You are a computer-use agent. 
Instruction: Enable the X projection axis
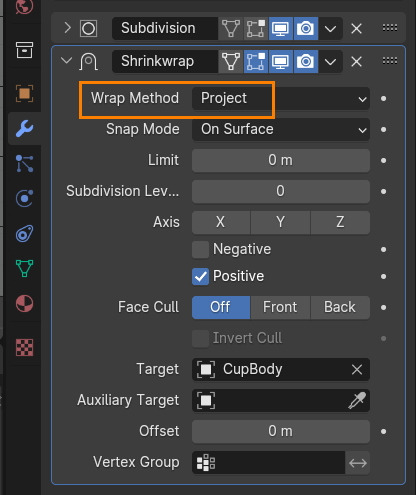tap(221, 222)
